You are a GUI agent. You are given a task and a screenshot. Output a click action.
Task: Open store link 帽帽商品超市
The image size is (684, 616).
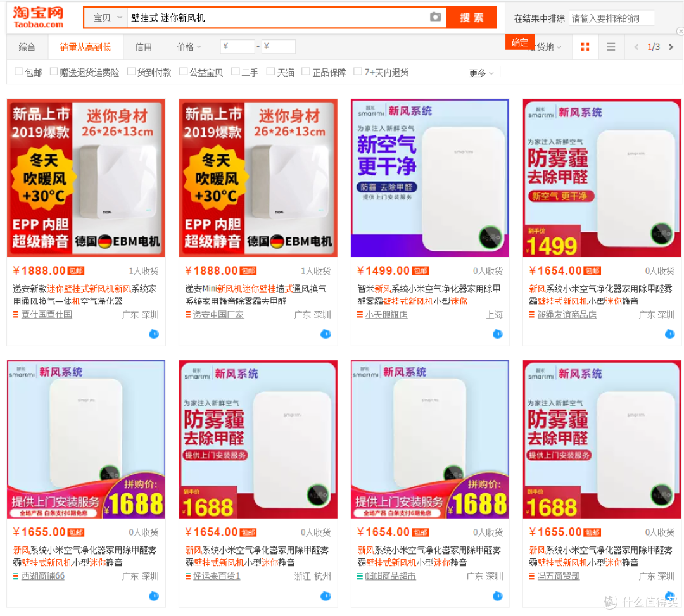pyautogui.click(x=390, y=576)
